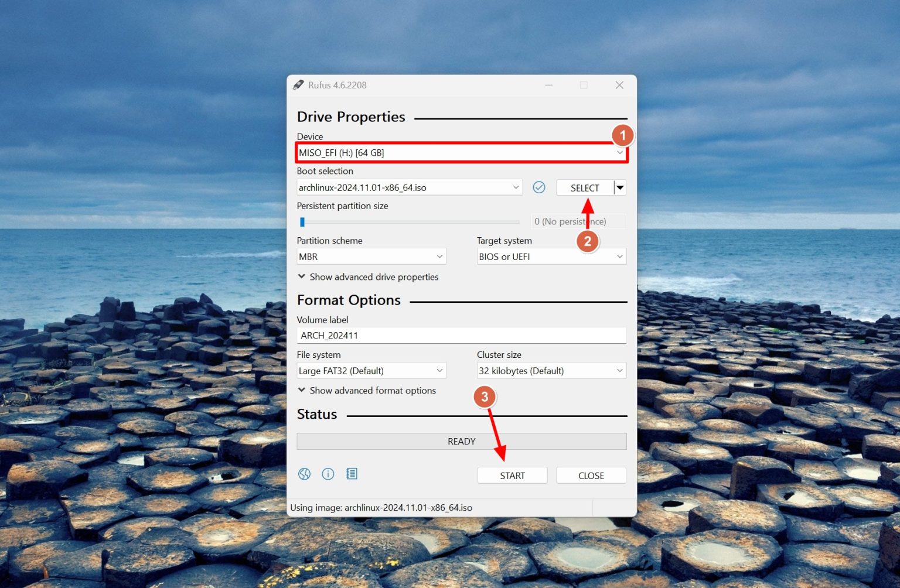Viewport: 900px width, 588px height.
Task: Click the SELECT split-button arrow
Action: pyautogui.click(x=620, y=187)
